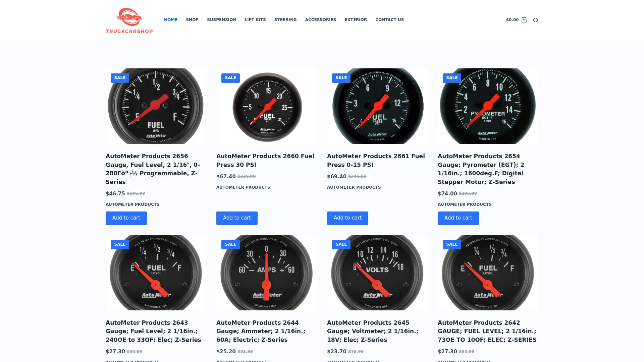Add AutoMeter 2661 Fuel Press to cart
The image size is (644, 362).
347,218
